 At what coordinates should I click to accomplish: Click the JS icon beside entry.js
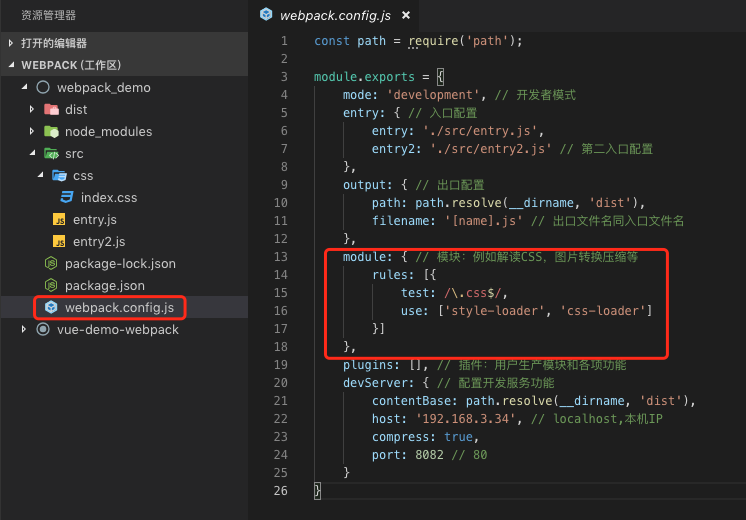(59, 219)
